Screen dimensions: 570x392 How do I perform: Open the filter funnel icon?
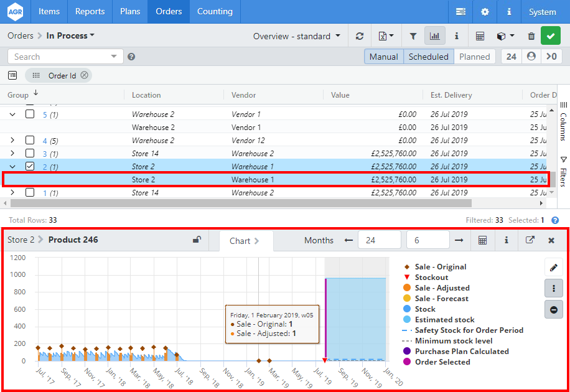pos(413,36)
